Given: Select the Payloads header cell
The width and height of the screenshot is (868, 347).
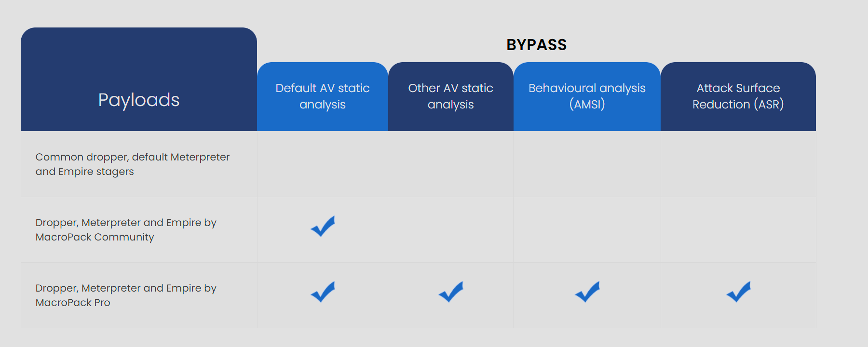Looking at the screenshot, I should pyautogui.click(x=139, y=100).
